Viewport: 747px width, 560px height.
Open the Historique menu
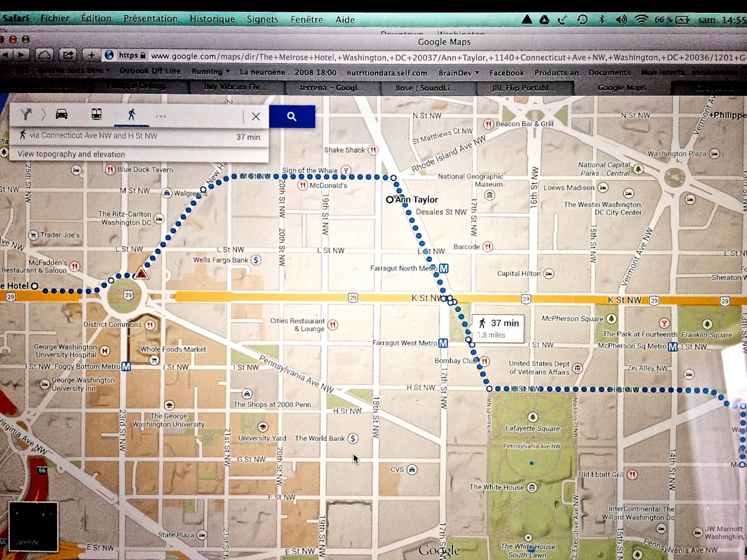(x=212, y=19)
